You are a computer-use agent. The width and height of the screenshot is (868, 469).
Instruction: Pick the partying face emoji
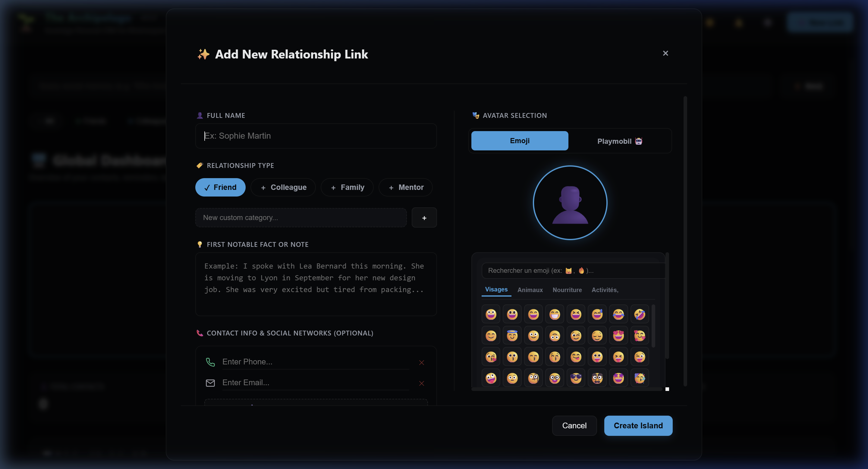tap(640, 378)
